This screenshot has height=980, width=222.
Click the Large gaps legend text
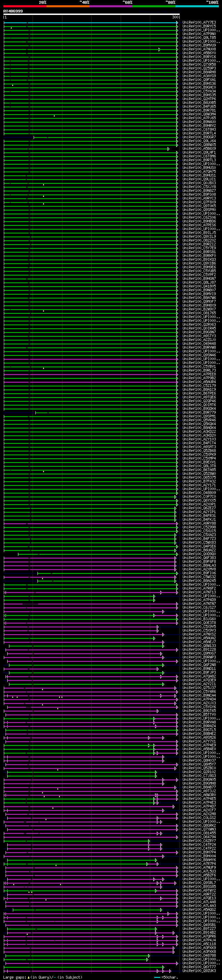pyautogui.click(x=43, y=977)
